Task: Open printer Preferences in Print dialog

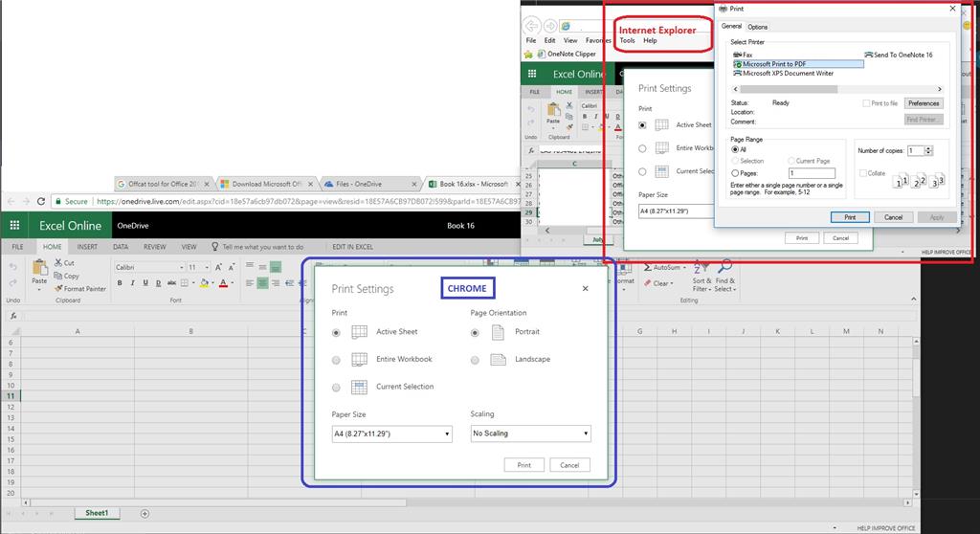Action: pyautogui.click(x=924, y=103)
